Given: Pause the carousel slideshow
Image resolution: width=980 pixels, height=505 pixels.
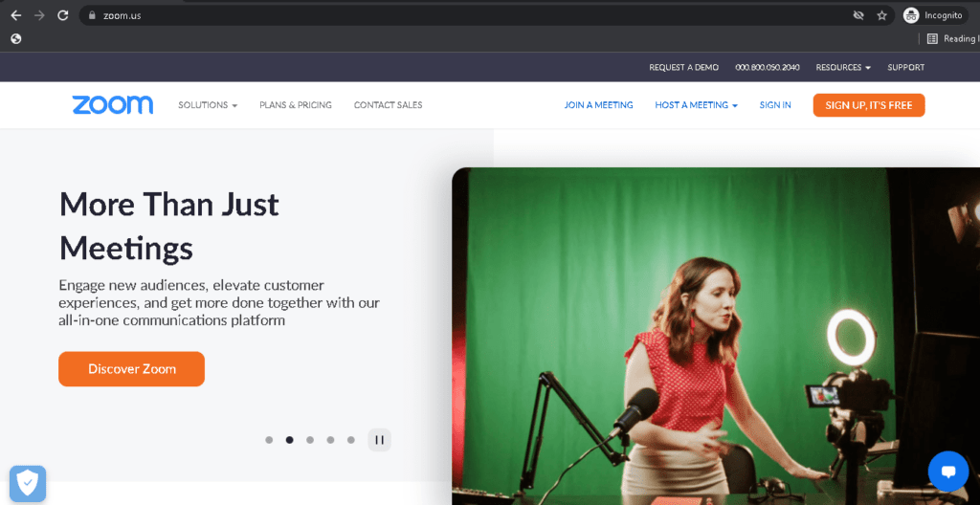Looking at the screenshot, I should click(x=379, y=440).
